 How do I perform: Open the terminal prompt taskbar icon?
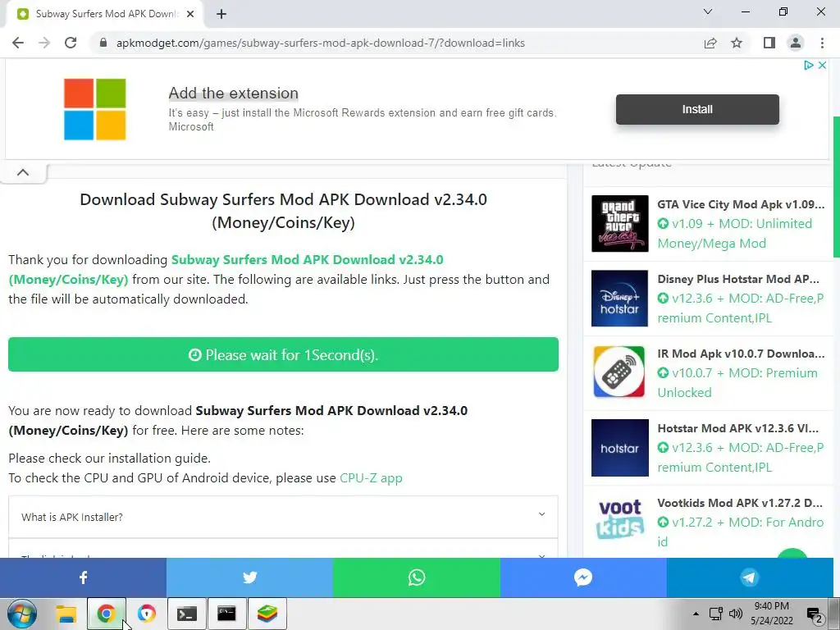[186, 614]
